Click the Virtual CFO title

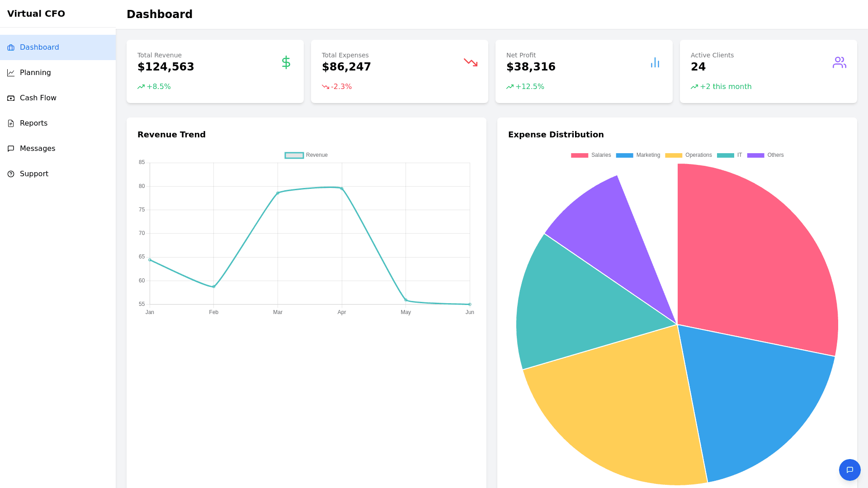(x=36, y=14)
